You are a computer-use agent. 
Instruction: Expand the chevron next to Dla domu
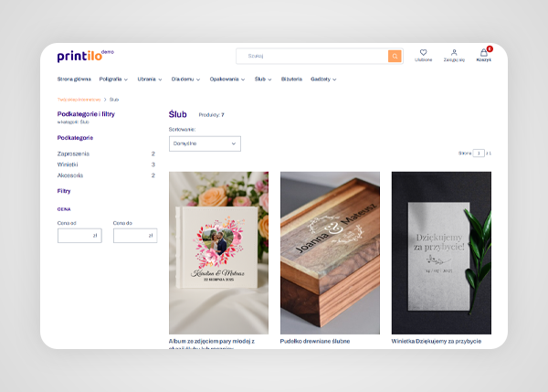point(198,79)
